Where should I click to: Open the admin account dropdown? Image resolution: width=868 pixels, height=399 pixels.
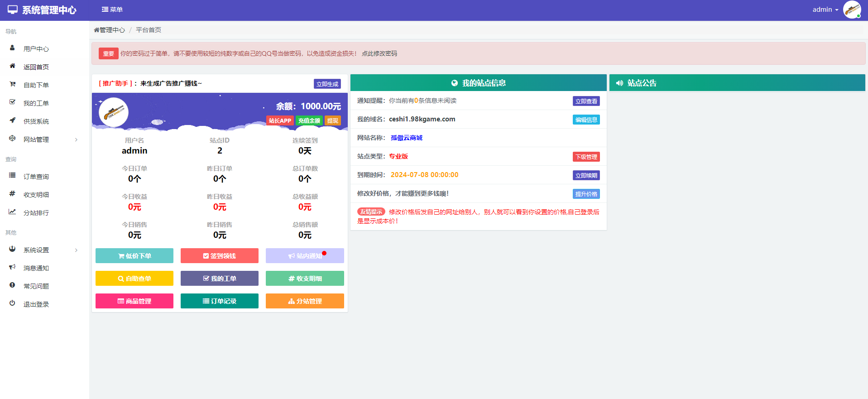[825, 10]
